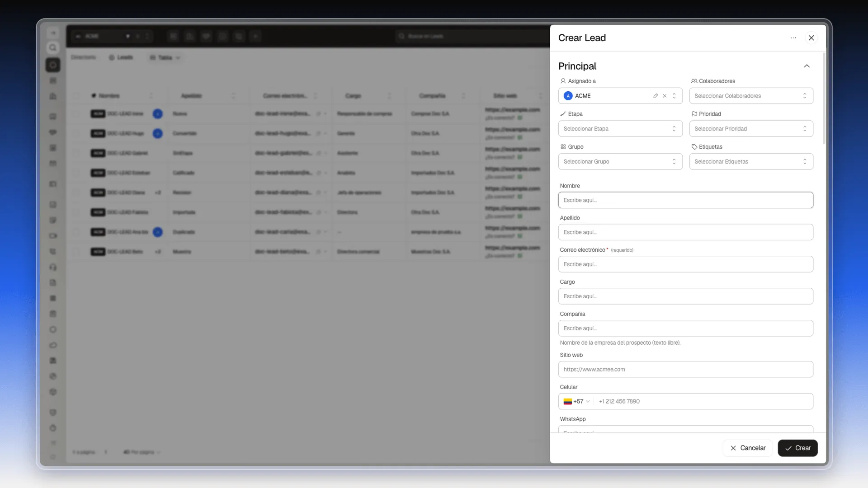Open the Tabla view selector in background
The height and width of the screenshot is (488, 868).
click(x=165, y=58)
